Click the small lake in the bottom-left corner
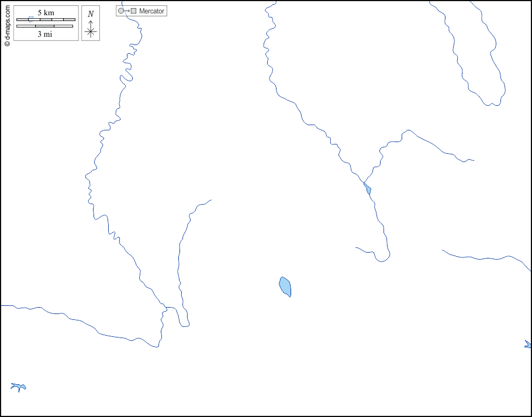The width and height of the screenshot is (532, 417). (x=18, y=386)
